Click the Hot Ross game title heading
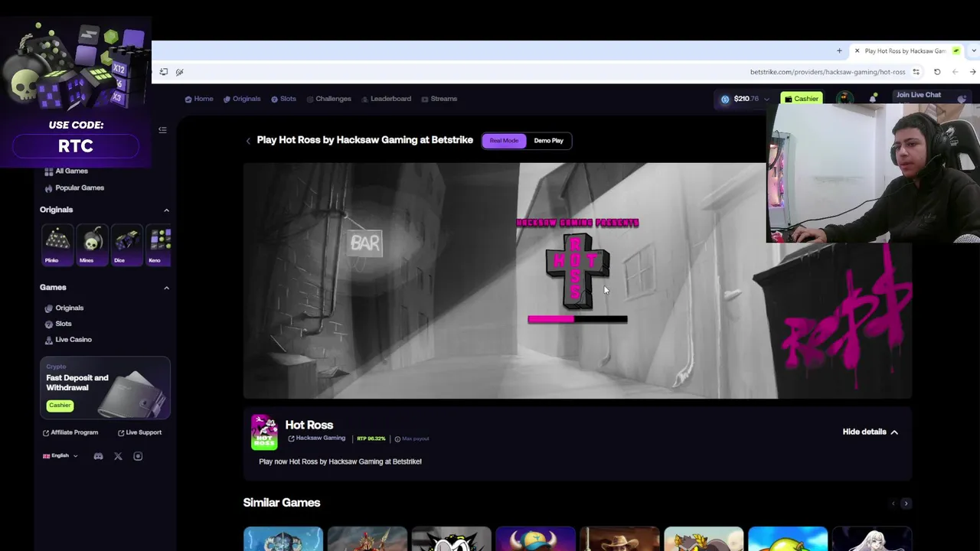980x551 pixels. coord(309,425)
